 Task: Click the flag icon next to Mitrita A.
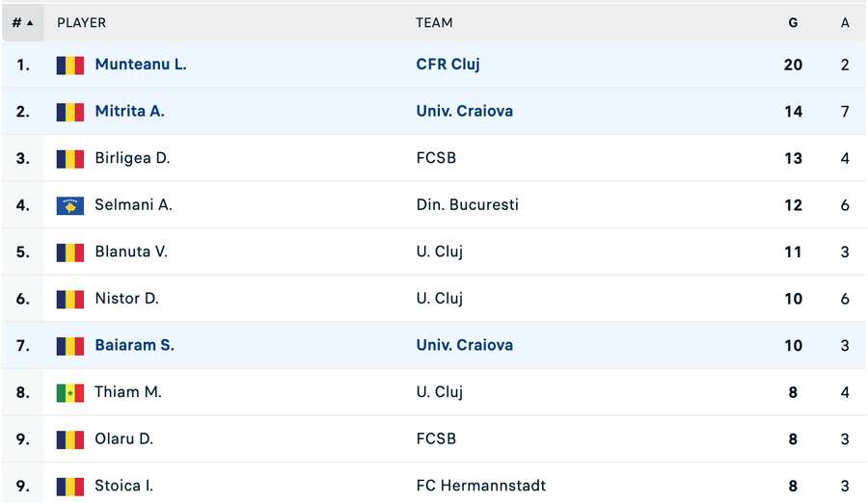click(70, 113)
